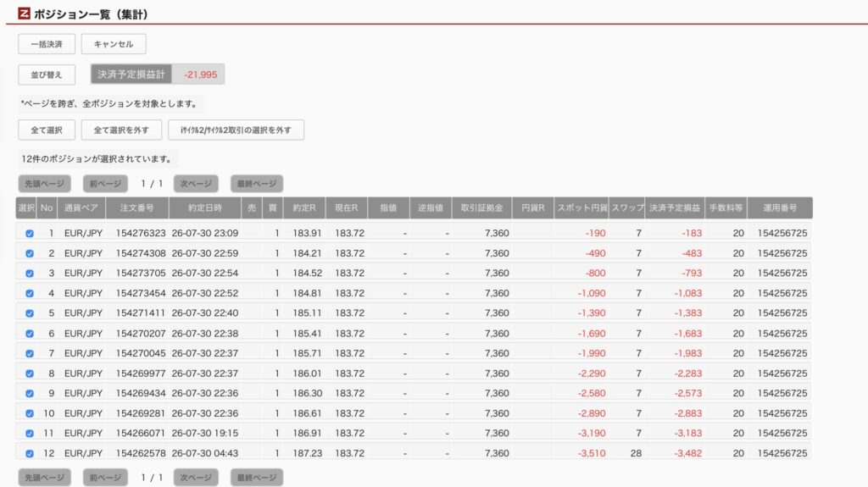Deselect the checkbox in row 12
Image resolution: width=868 pixels, height=487 pixels.
(30, 453)
